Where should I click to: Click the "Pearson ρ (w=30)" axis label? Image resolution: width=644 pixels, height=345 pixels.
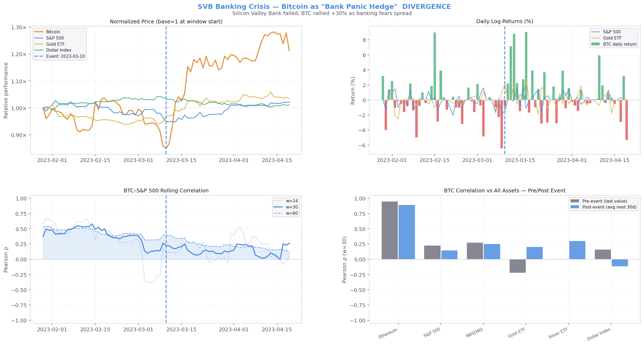click(x=345, y=260)
